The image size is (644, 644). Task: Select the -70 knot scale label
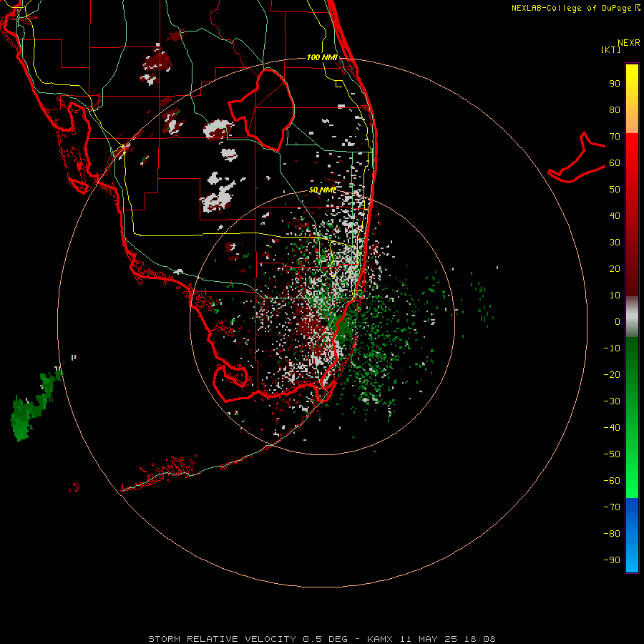point(612,507)
